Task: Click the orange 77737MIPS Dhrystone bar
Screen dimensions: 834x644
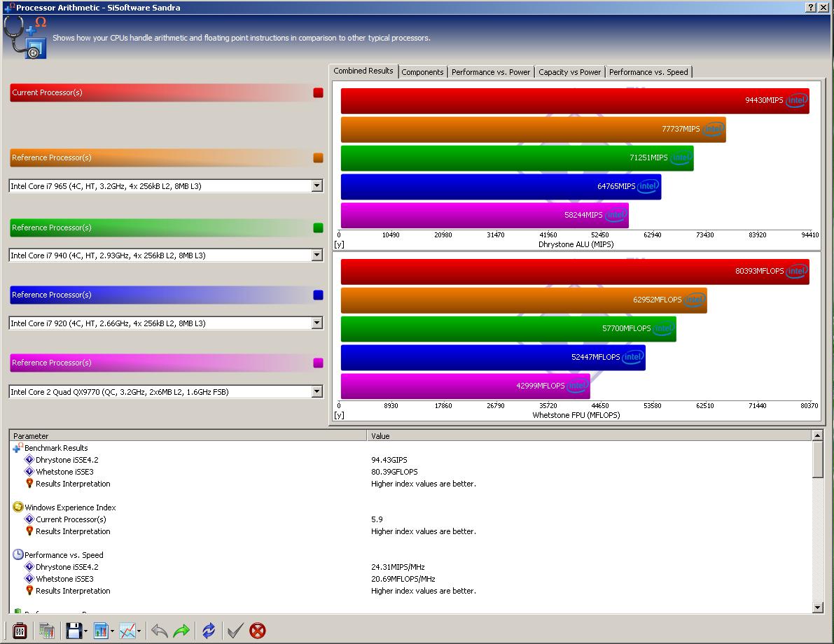Action: coord(534,129)
